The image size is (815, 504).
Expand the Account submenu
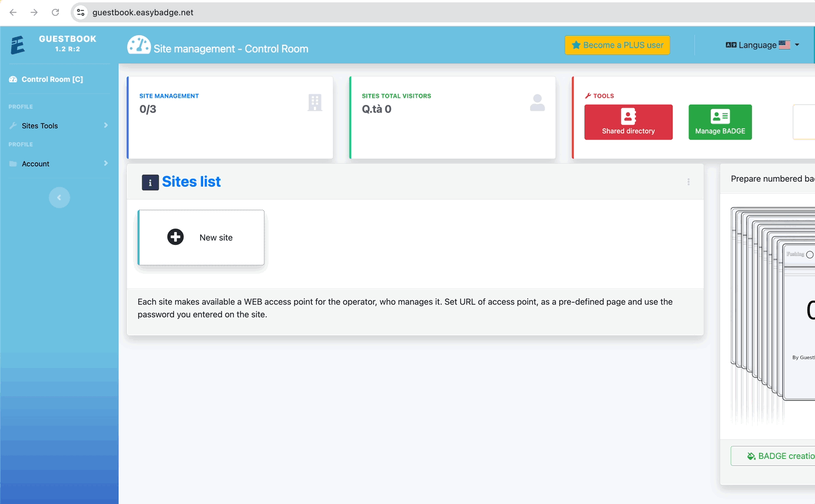point(58,164)
